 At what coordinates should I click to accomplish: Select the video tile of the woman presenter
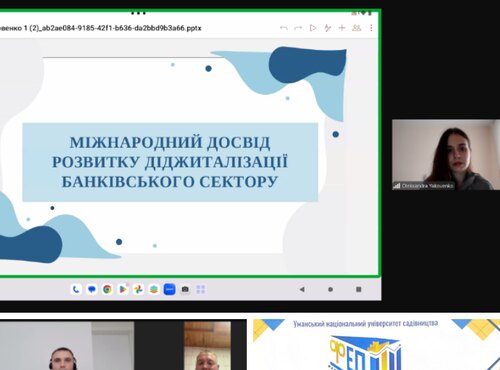446,155
